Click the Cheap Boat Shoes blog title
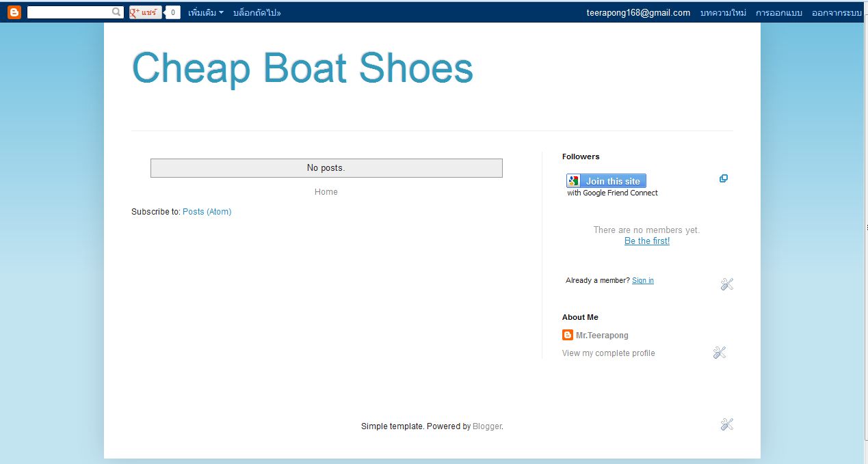Image resolution: width=868 pixels, height=464 pixels. (302, 68)
